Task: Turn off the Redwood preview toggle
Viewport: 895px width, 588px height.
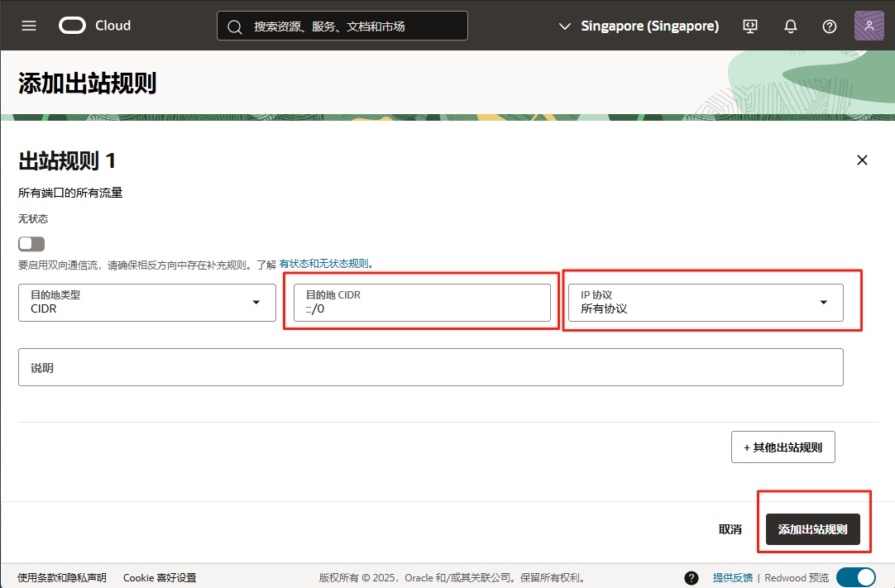Action: click(855, 577)
